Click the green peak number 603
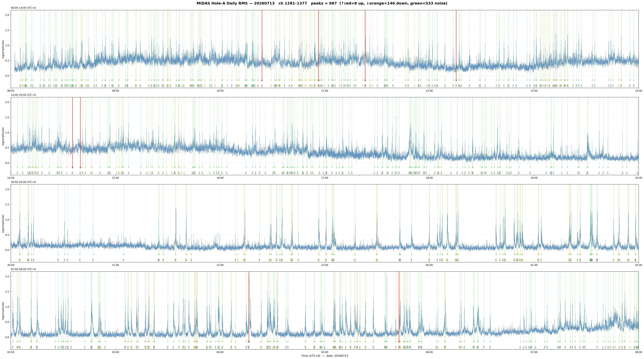The width and height of the screenshot is (644, 359). [x=346, y=347]
